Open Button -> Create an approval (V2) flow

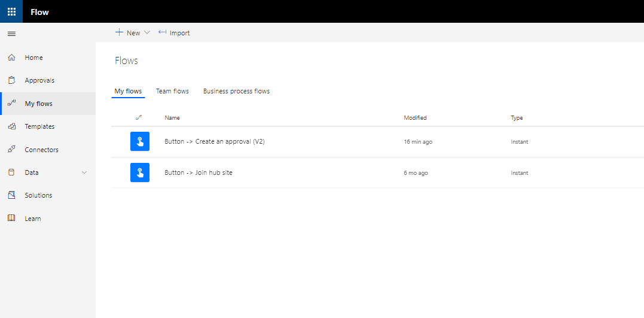(215, 141)
